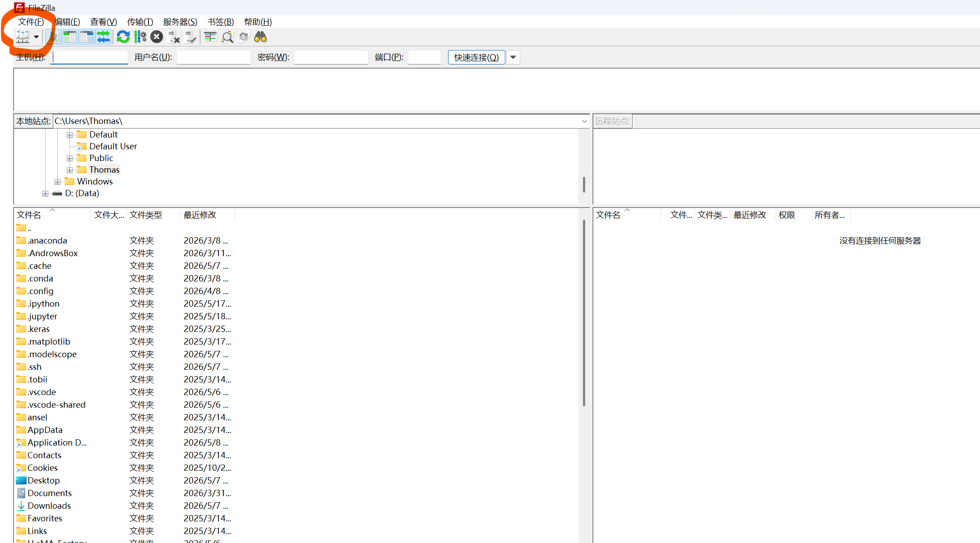Open the 本地站点 path dropdown
This screenshot has height=543, width=980.
click(x=584, y=121)
